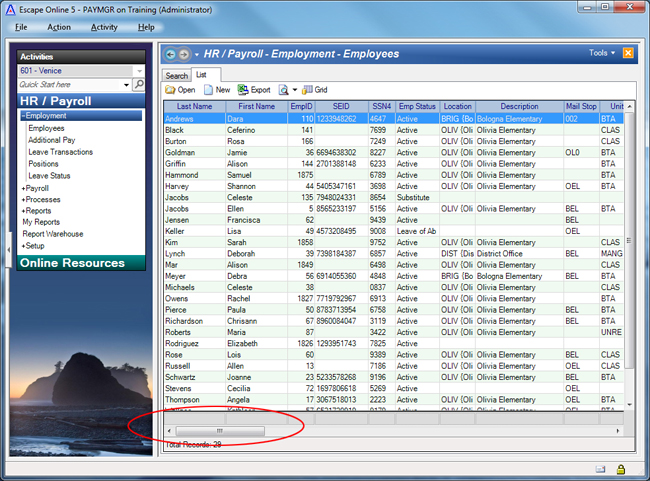The image size is (650, 481).
Task: Open Leave Transactions in the tree
Action: pyautogui.click(x=61, y=152)
